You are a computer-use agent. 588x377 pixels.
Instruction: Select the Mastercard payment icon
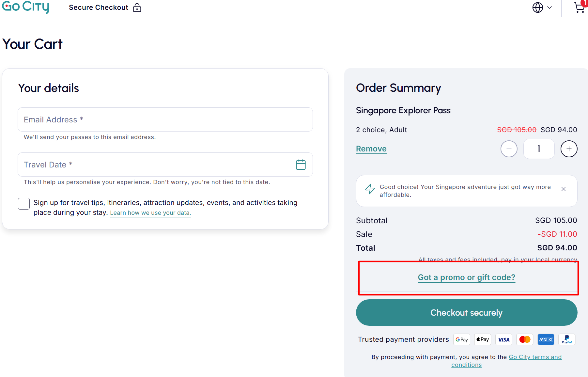[524, 339]
